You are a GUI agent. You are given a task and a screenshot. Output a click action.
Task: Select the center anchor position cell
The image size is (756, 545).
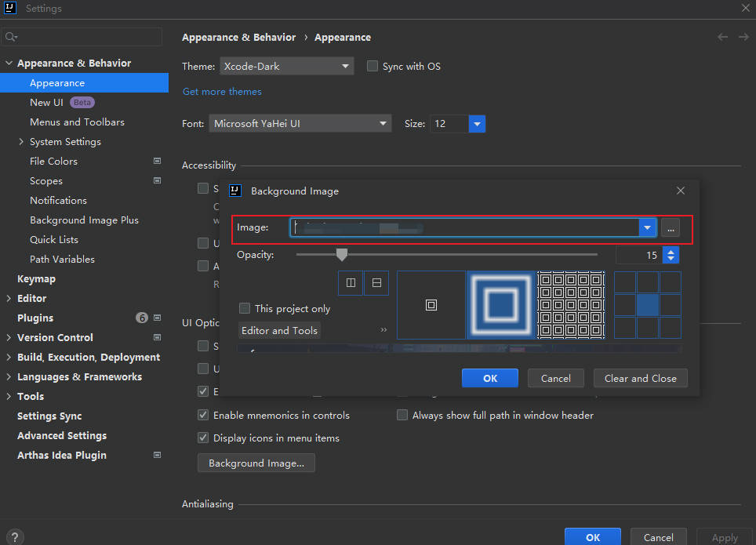(648, 305)
